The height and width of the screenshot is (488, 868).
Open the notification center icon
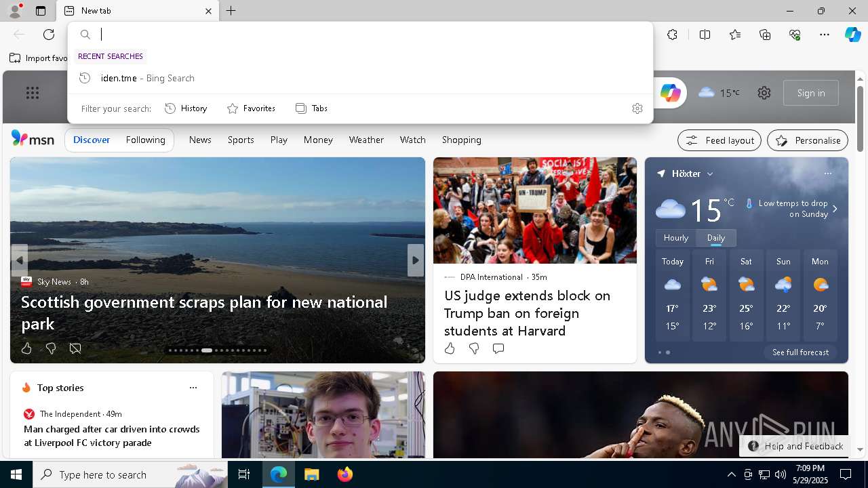846,474
